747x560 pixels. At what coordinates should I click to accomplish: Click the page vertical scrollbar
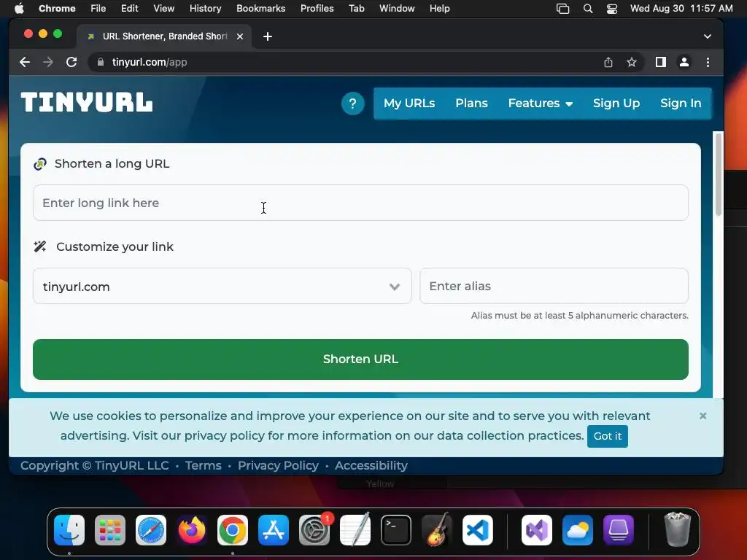click(719, 174)
